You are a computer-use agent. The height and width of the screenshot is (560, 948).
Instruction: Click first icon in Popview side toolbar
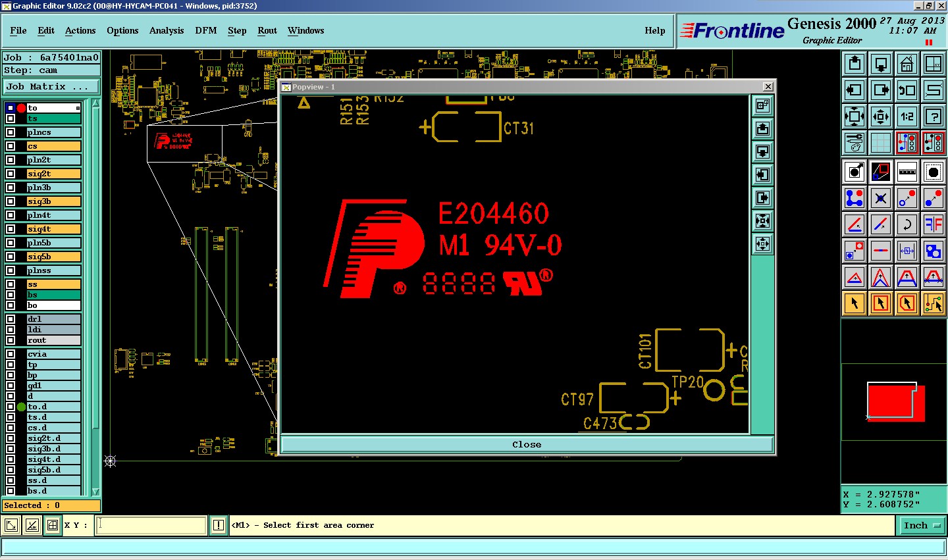[x=762, y=105]
